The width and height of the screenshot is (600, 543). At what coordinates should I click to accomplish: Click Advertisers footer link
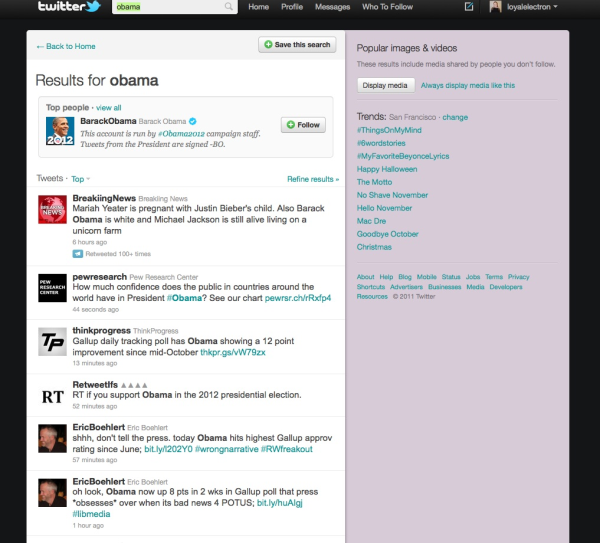[406, 287]
